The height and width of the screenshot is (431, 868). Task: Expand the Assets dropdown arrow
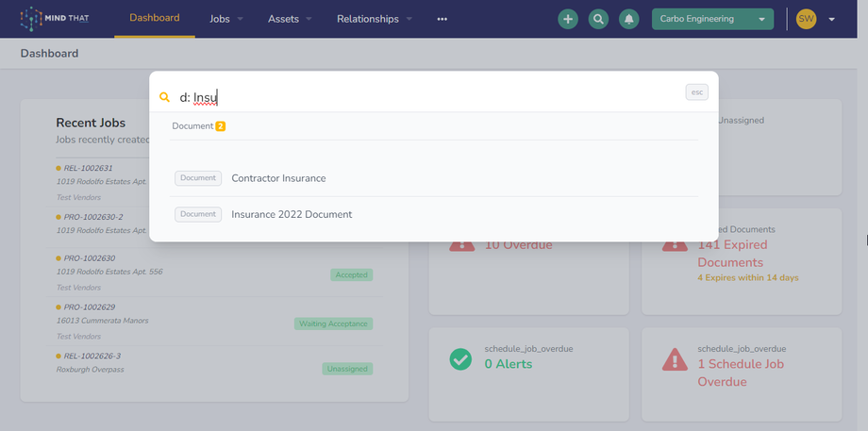point(309,19)
